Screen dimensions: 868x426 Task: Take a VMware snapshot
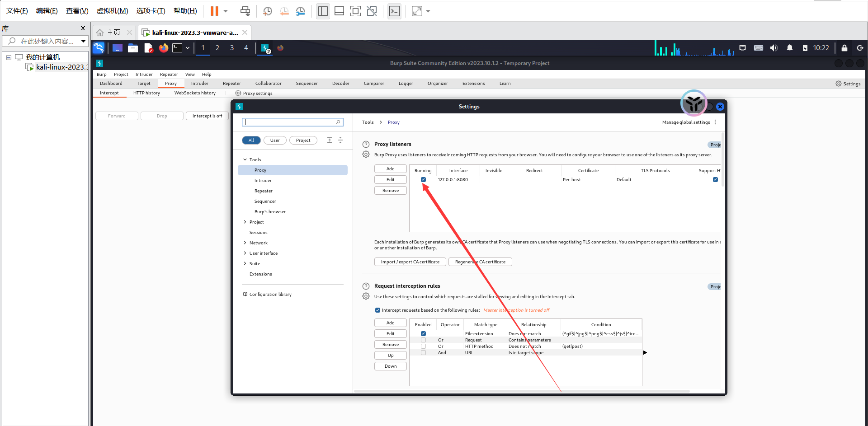pos(267,11)
